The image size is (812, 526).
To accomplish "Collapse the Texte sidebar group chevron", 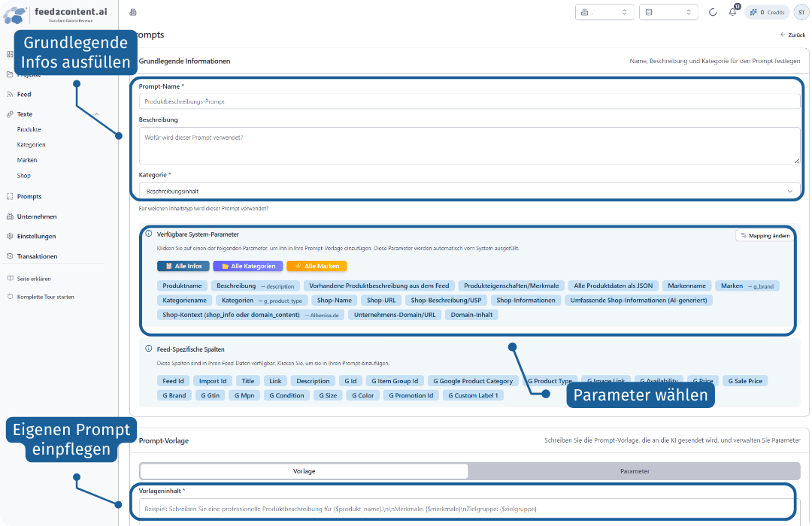I will (x=97, y=114).
